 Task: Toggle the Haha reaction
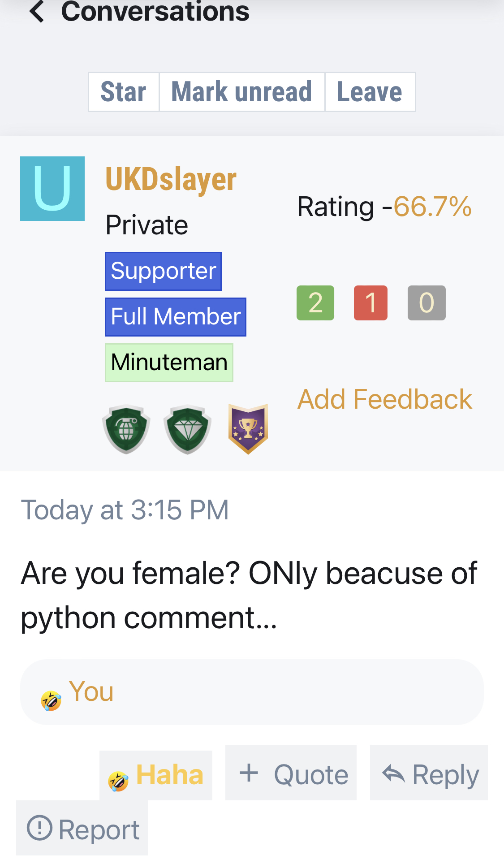pos(156,775)
